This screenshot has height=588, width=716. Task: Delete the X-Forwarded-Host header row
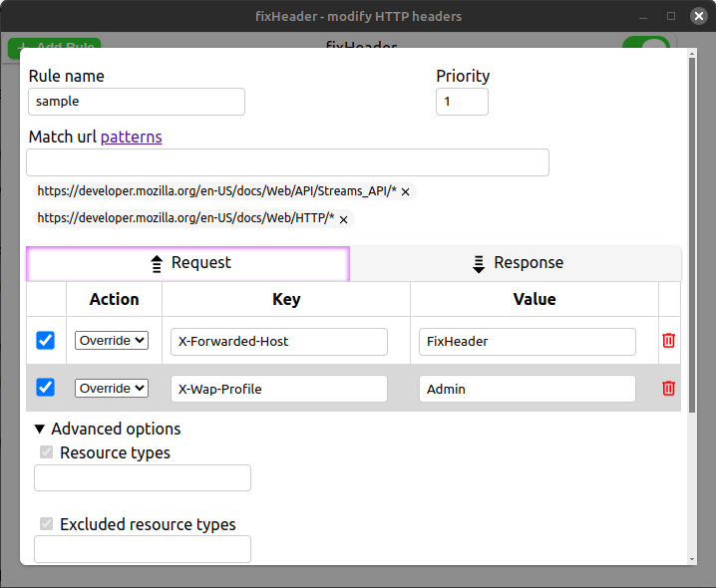point(668,341)
